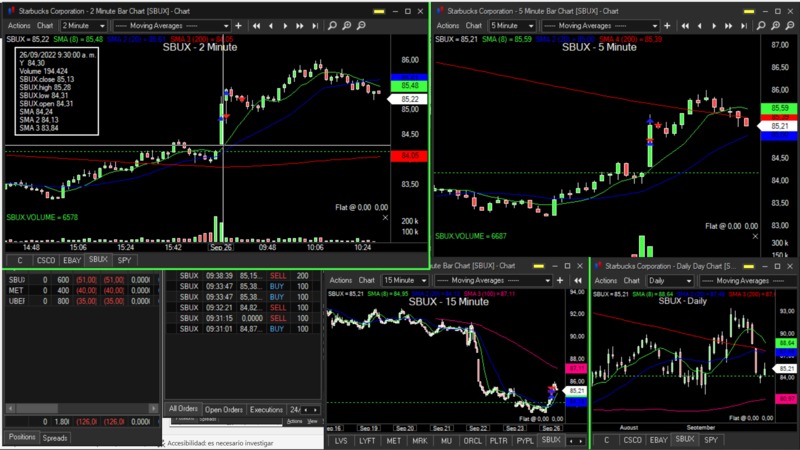Jump to chart start in 2 Minute chart
The image size is (800, 450).
point(257,25)
